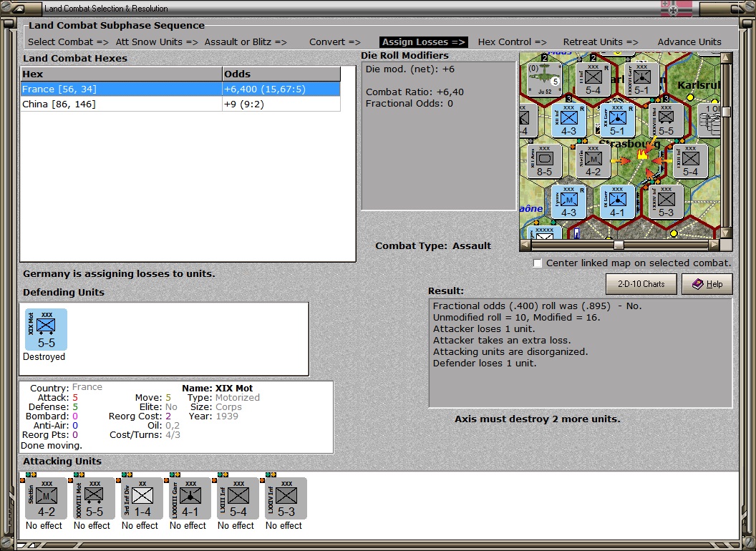The width and height of the screenshot is (756, 551).
Task: Go to the Hex Control subphase
Action: pos(512,42)
